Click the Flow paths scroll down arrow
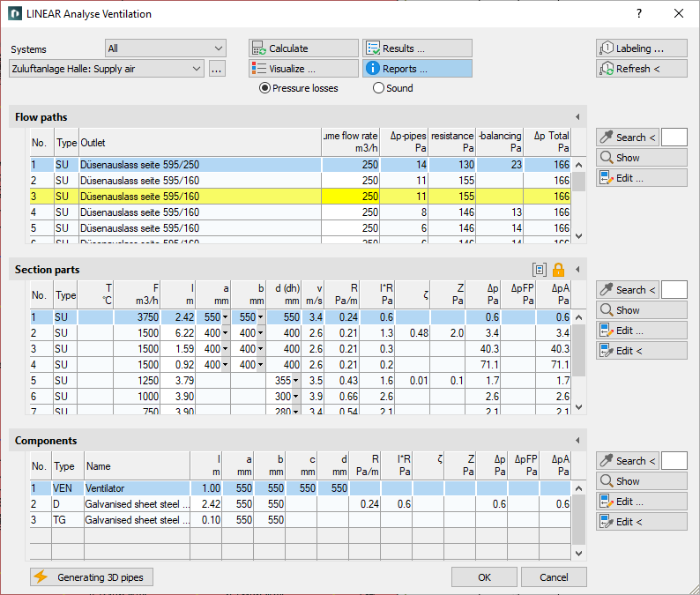The image size is (700, 595). coord(579,236)
